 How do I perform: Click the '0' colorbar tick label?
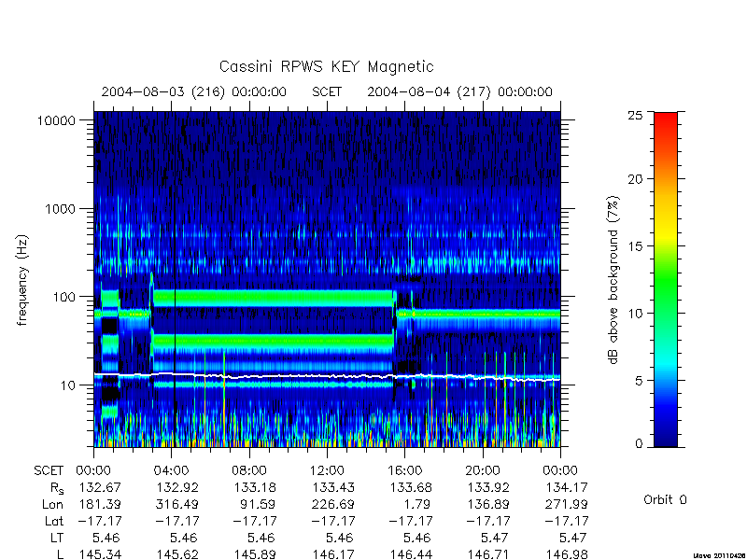pos(639,444)
